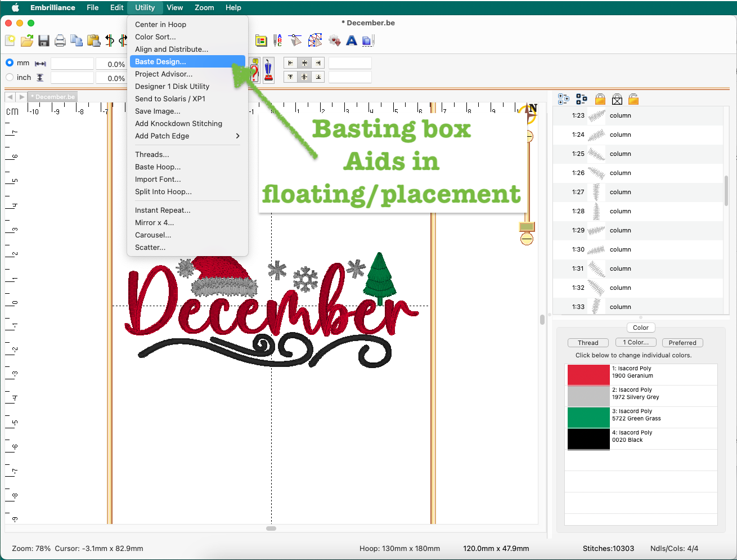Viewport: 737px width, 560px height.
Task: Click the vacuum cleaner icon
Action: (268, 70)
